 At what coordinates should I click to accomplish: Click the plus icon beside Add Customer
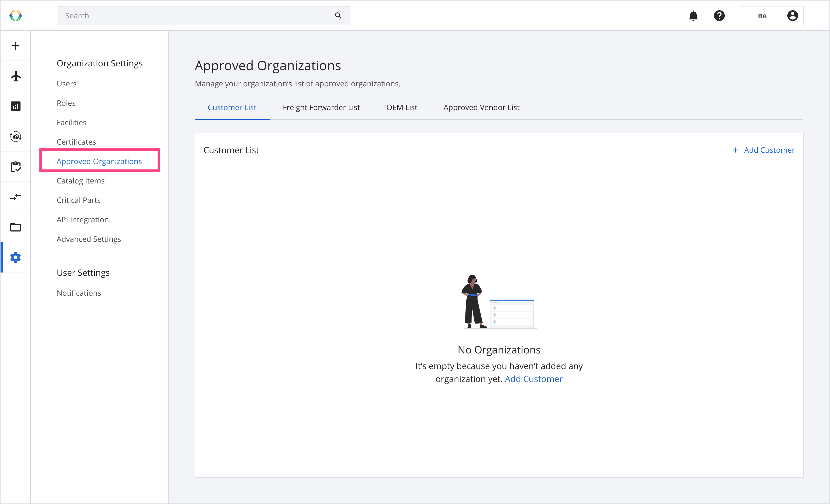point(736,150)
